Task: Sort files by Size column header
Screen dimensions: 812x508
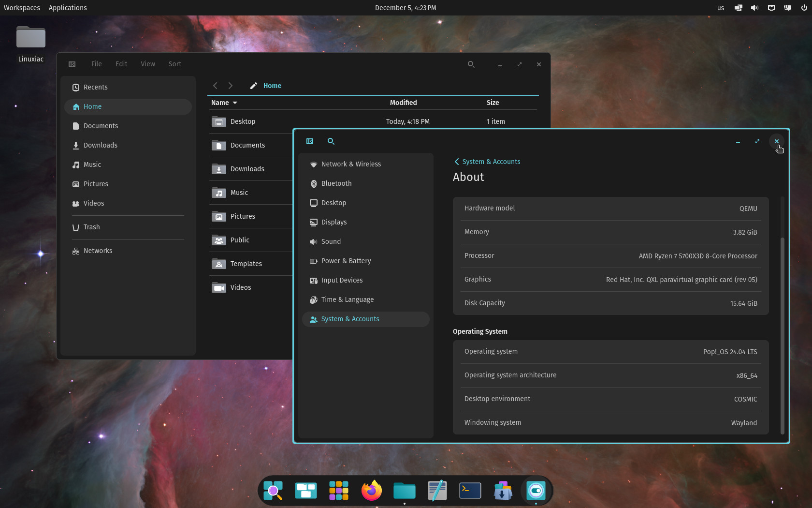Action: pos(493,103)
